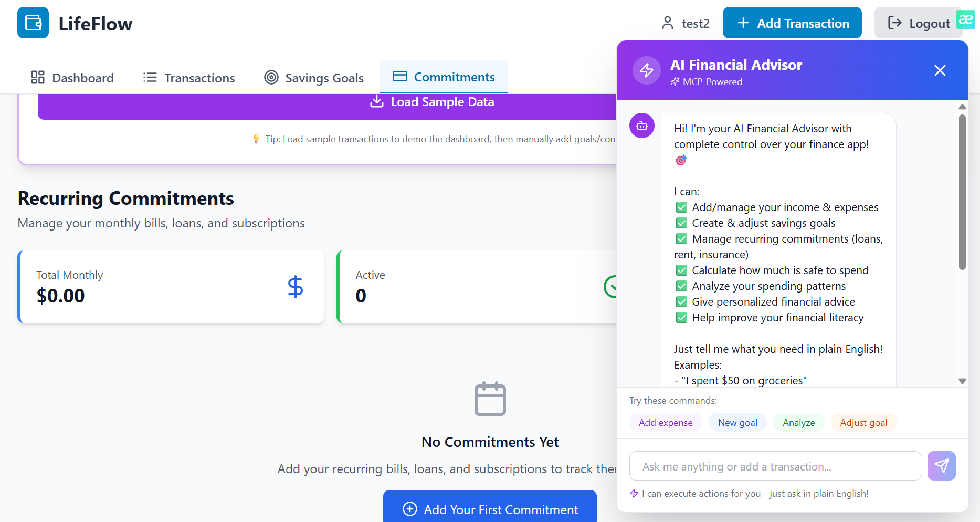Image resolution: width=980 pixels, height=522 pixels.
Task: Click the lightning bolt advisor icon
Action: tap(647, 70)
